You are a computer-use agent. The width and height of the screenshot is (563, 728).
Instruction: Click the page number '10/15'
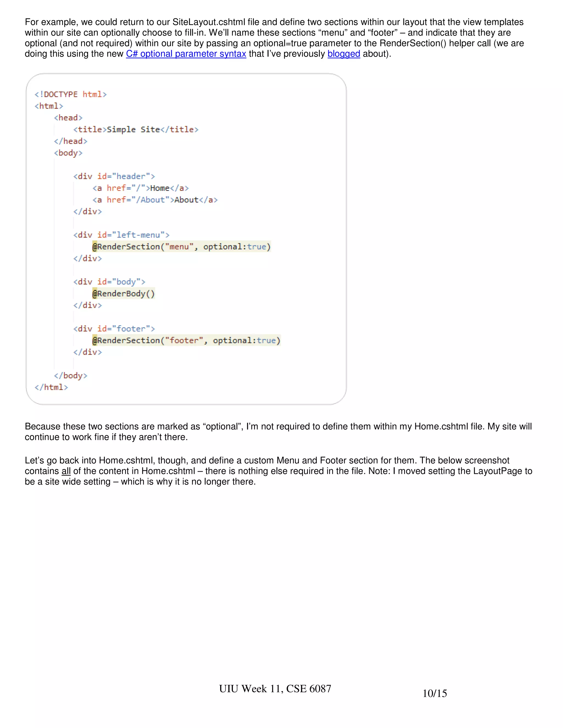pos(435,693)
